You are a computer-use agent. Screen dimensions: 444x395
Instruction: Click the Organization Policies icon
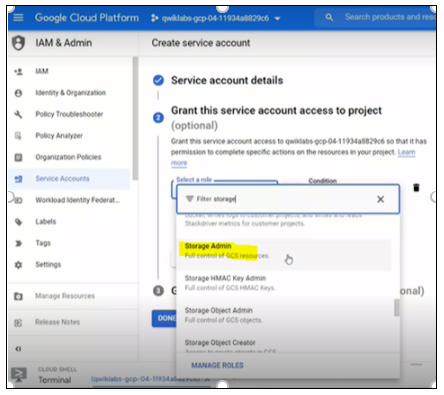point(18,157)
